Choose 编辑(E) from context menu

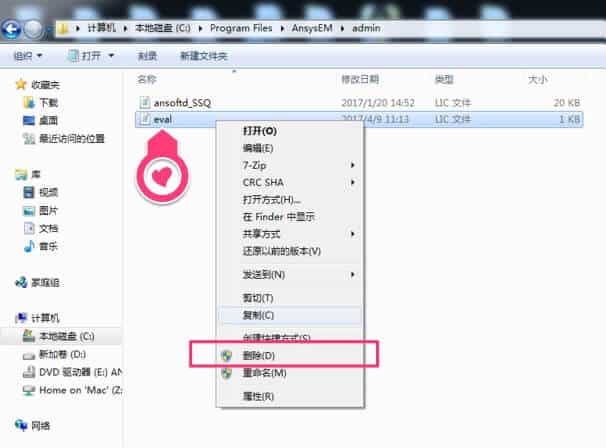258,148
